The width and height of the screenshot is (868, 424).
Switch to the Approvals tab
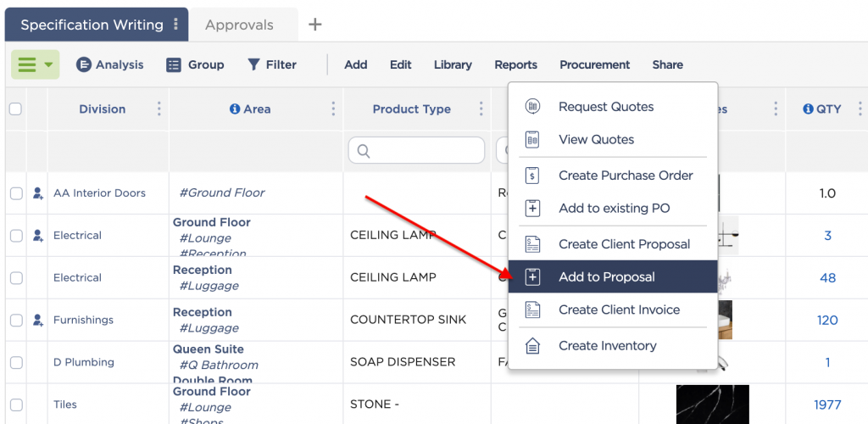pos(239,25)
